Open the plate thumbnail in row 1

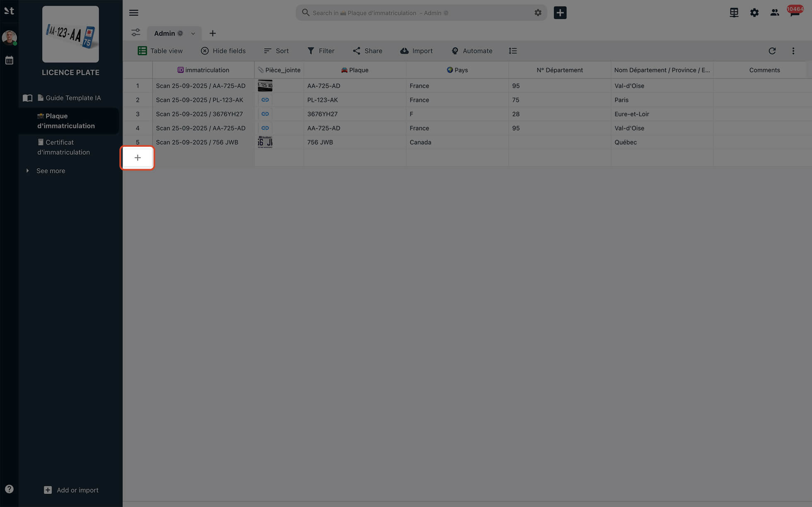click(x=265, y=86)
